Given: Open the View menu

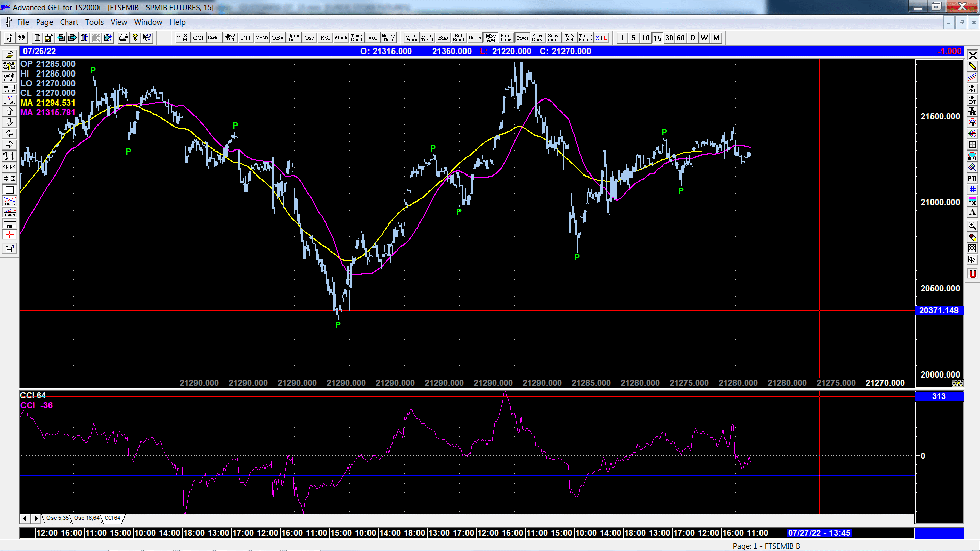Looking at the screenshot, I should [118, 22].
